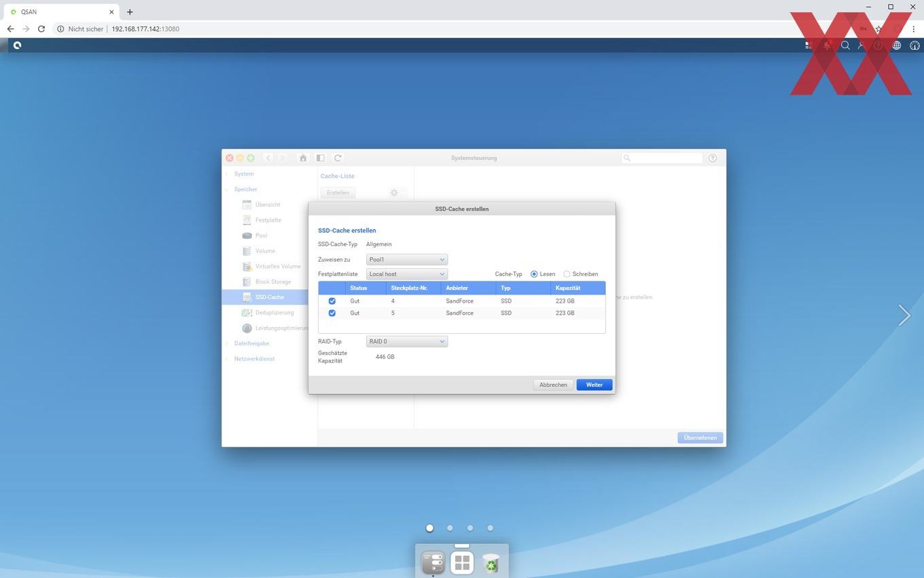Toggle the sidebar panel icon in Systemsteuerung
This screenshot has height=578, width=924.
coord(320,158)
